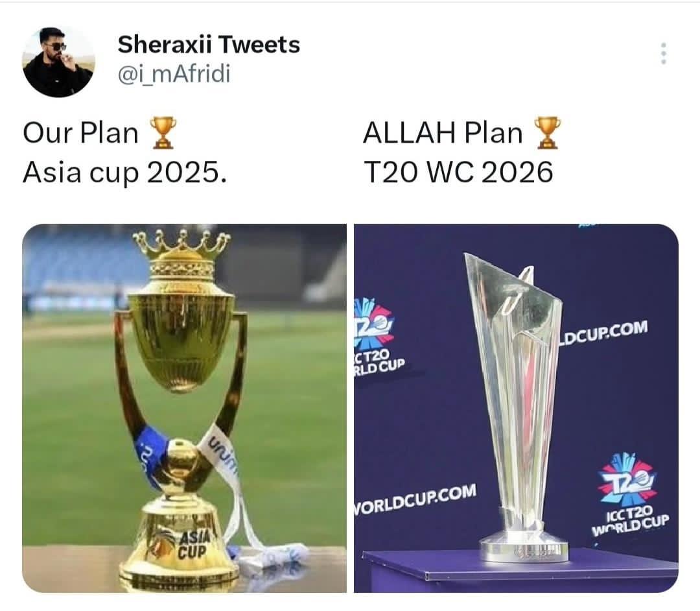
Task: Open the three-dot more options menu
Action: 664,54
